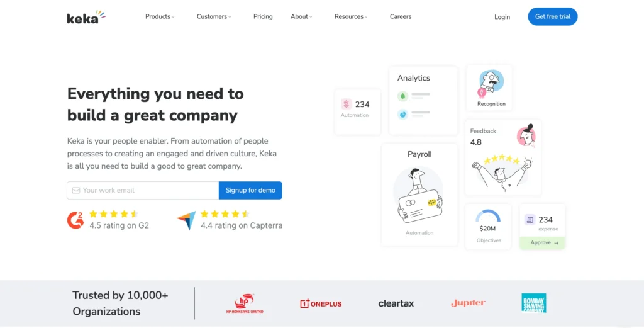
Task: Click the cleartax logo
Action: pos(396,303)
